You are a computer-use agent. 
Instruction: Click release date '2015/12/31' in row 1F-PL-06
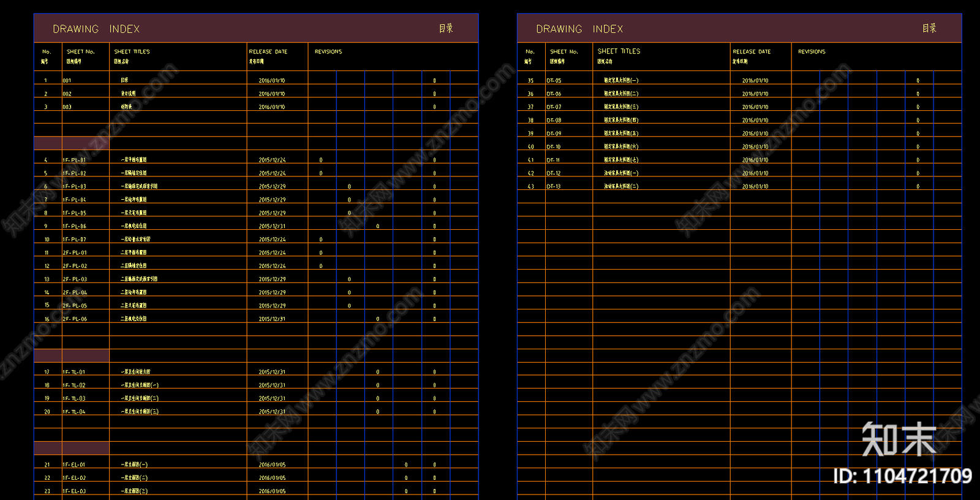pyautogui.click(x=272, y=226)
